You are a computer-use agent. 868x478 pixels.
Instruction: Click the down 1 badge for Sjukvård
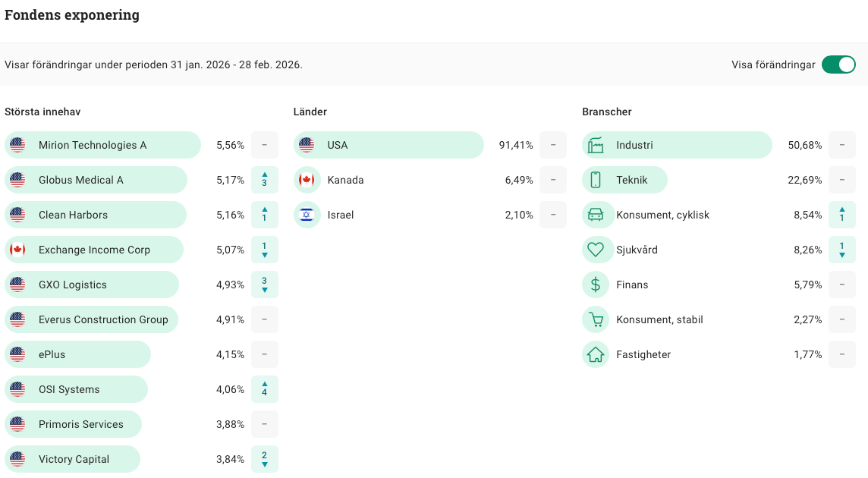click(x=842, y=250)
